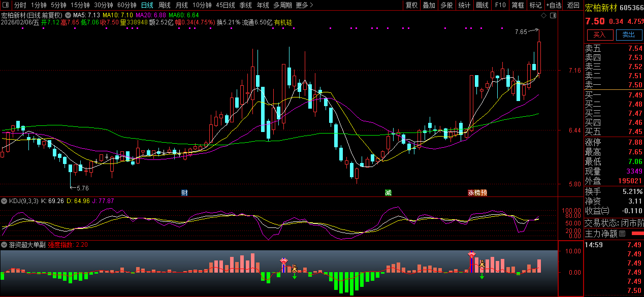
Task: Toggle the right info panel icon
Action: [554, 16]
